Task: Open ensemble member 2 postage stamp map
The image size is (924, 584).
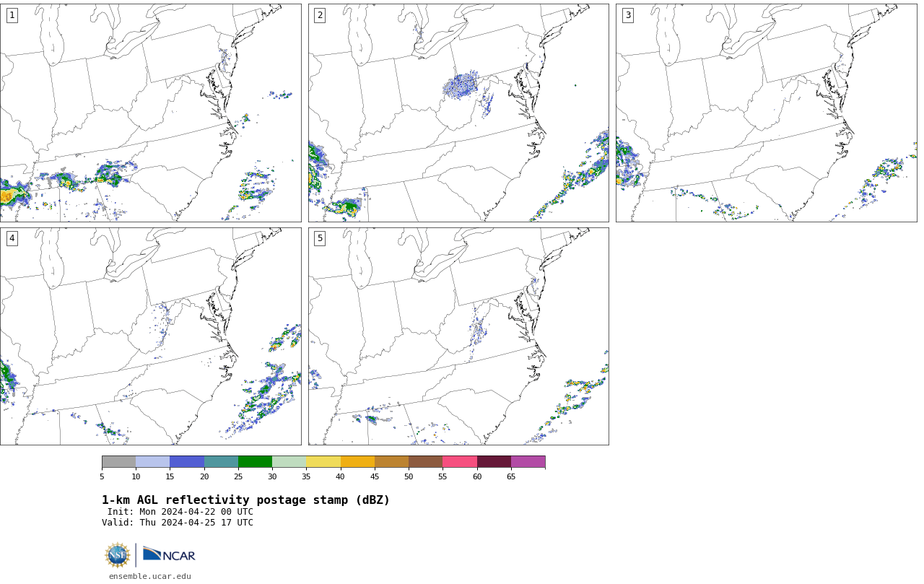Action: tap(458, 113)
